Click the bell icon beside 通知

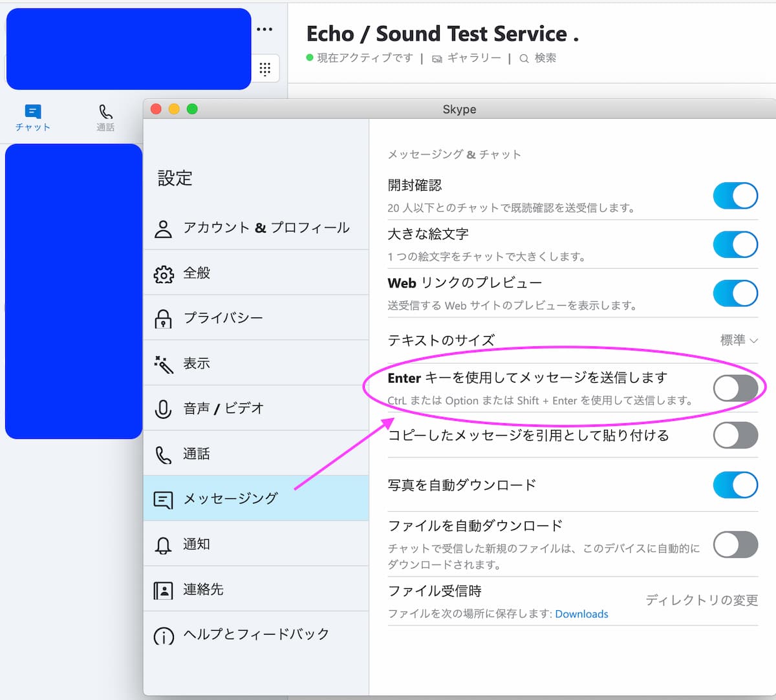164,546
